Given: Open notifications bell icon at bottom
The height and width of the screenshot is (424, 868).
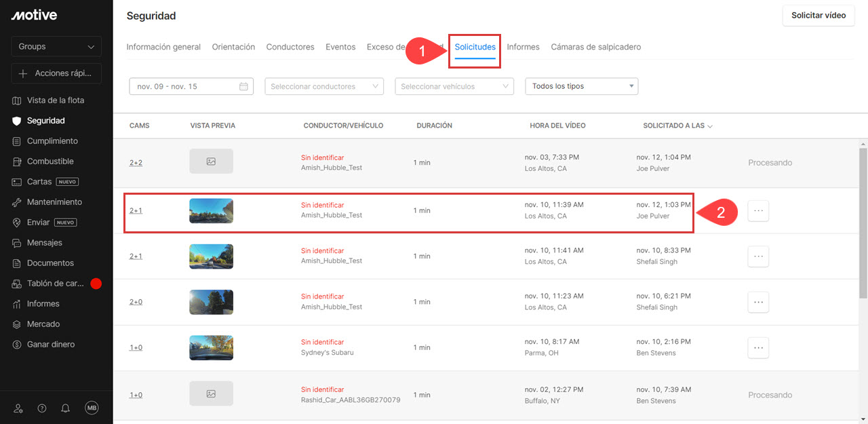Looking at the screenshot, I should point(66,408).
